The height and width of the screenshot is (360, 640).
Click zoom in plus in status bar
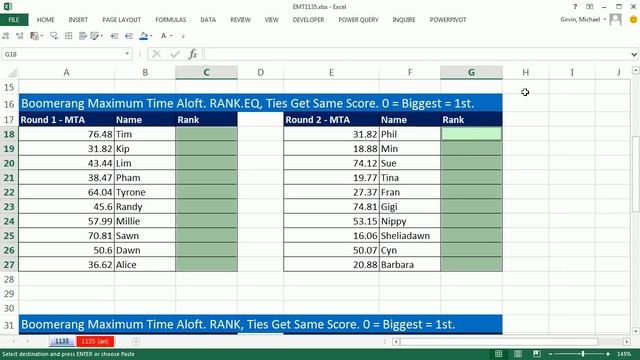click(x=608, y=354)
